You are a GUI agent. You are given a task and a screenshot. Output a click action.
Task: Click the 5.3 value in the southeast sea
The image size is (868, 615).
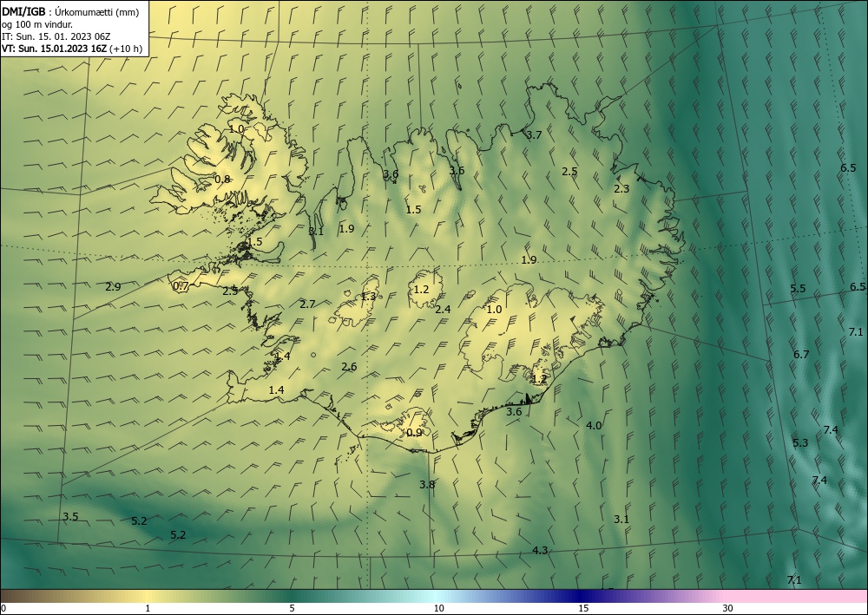pos(800,443)
